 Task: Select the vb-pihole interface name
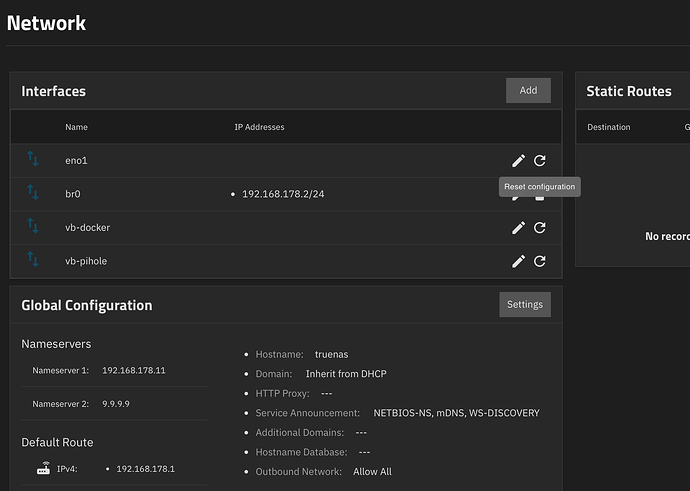pos(86,261)
